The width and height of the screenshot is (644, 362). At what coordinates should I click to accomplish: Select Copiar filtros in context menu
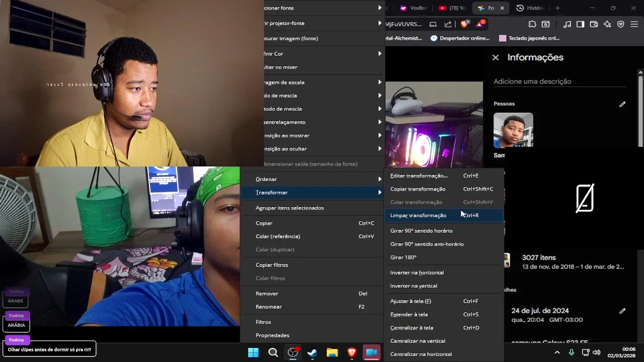coord(311,265)
